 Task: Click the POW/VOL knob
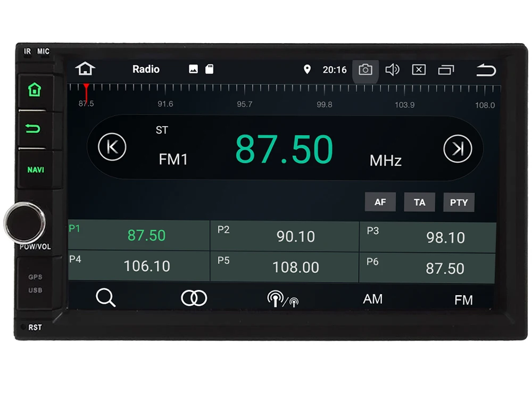pyautogui.click(x=24, y=223)
